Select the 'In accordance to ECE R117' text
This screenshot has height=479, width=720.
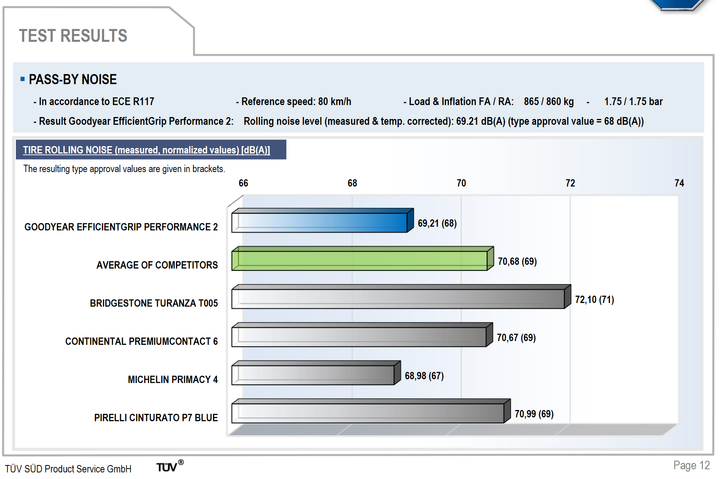click(x=96, y=101)
